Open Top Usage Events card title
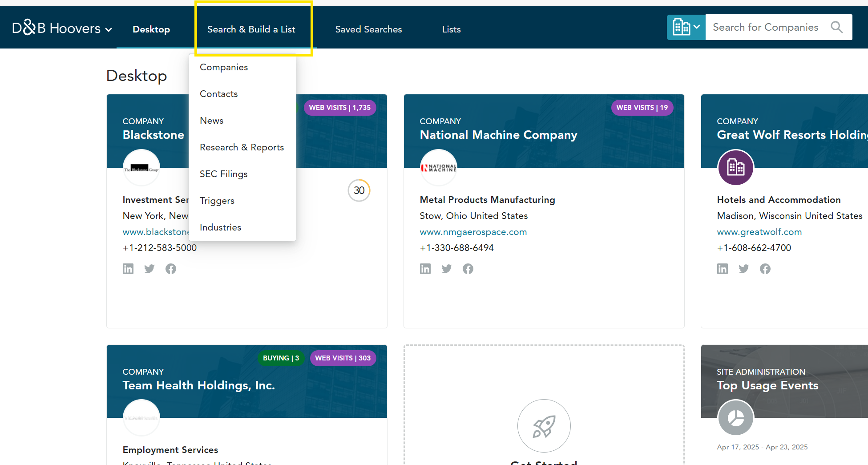This screenshot has height=465, width=868. [768, 385]
